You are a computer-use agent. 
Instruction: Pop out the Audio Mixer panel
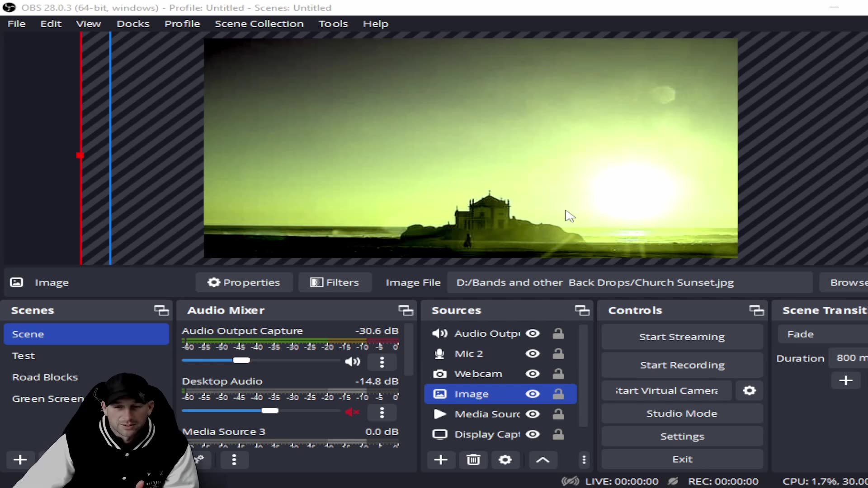pos(405,310)
